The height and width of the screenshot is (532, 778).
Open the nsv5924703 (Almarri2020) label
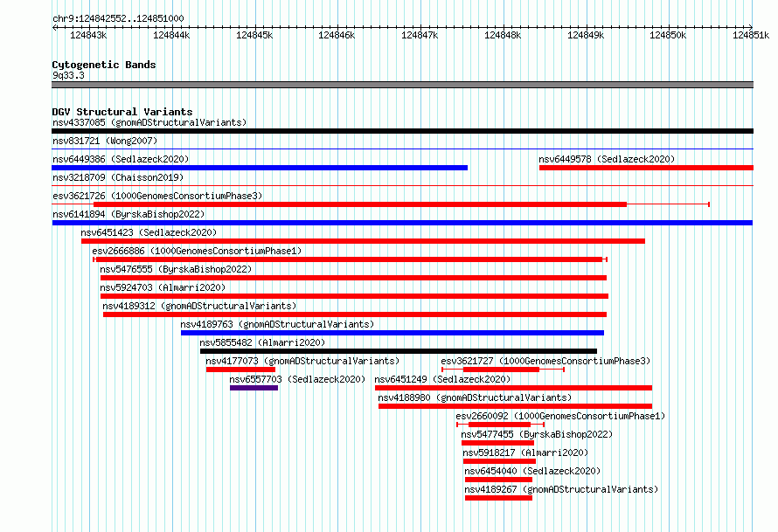tap(163, 287)
